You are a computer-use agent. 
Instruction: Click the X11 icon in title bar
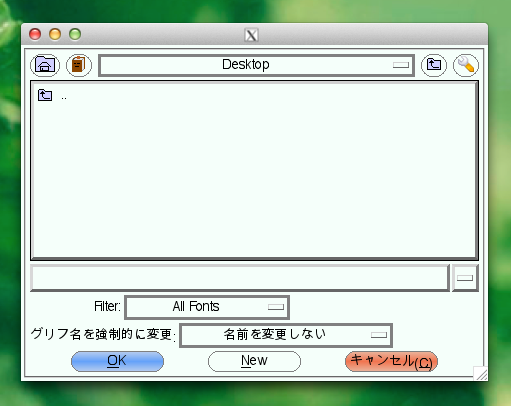pyautogui.click(x=251, y=35)
